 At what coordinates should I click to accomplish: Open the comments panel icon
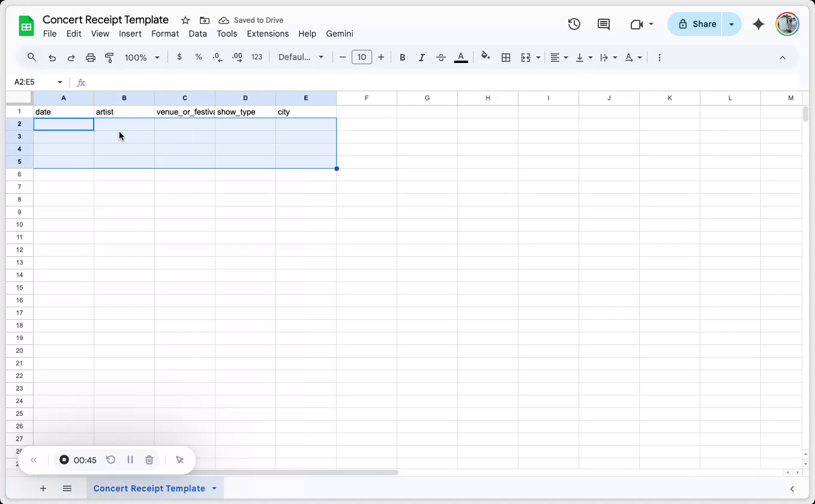click(x=604, y=24)
